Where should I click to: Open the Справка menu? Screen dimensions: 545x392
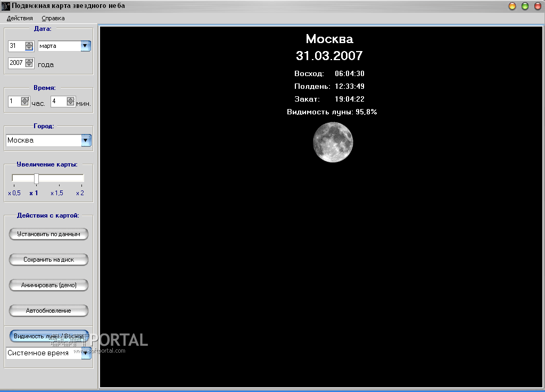[53, 18]
